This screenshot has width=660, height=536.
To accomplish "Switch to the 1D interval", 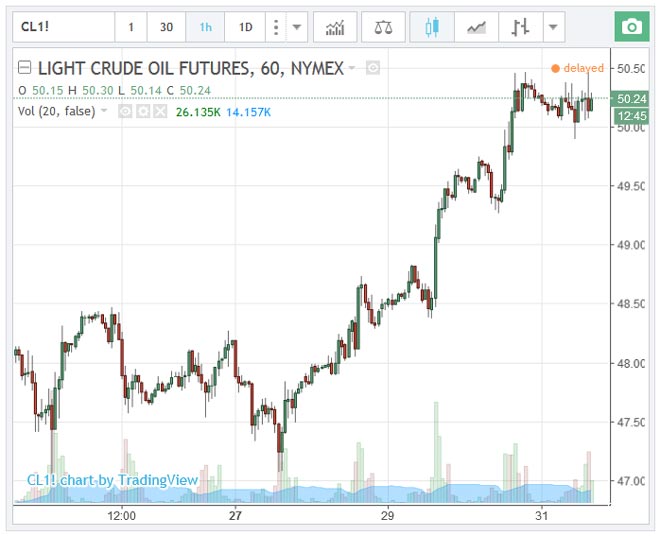I will pos(244,27).
